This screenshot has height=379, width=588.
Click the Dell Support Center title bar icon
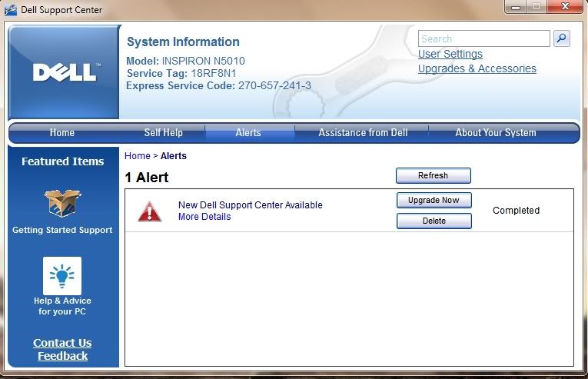coord(11,10)
